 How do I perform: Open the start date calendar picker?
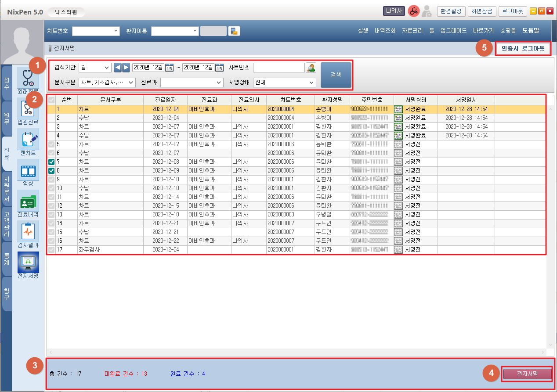click(x=169, y=68)
